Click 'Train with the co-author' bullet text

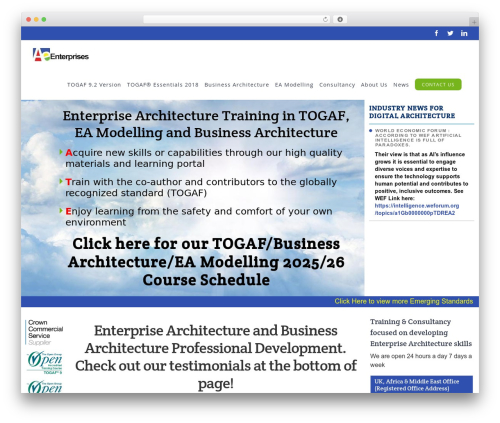click(201, 187)
